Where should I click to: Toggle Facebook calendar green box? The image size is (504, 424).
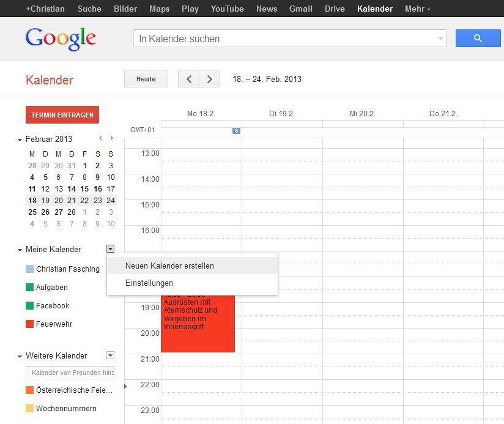point(29,305)
